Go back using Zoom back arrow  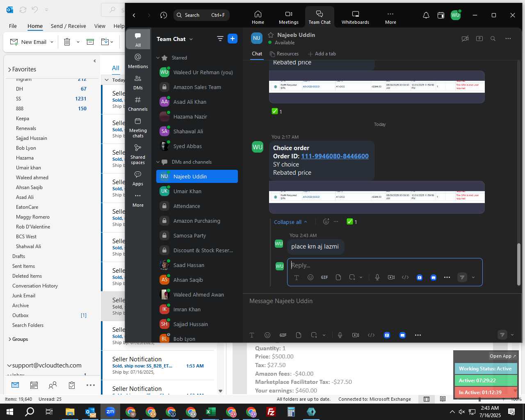click(x=134, y=15)
